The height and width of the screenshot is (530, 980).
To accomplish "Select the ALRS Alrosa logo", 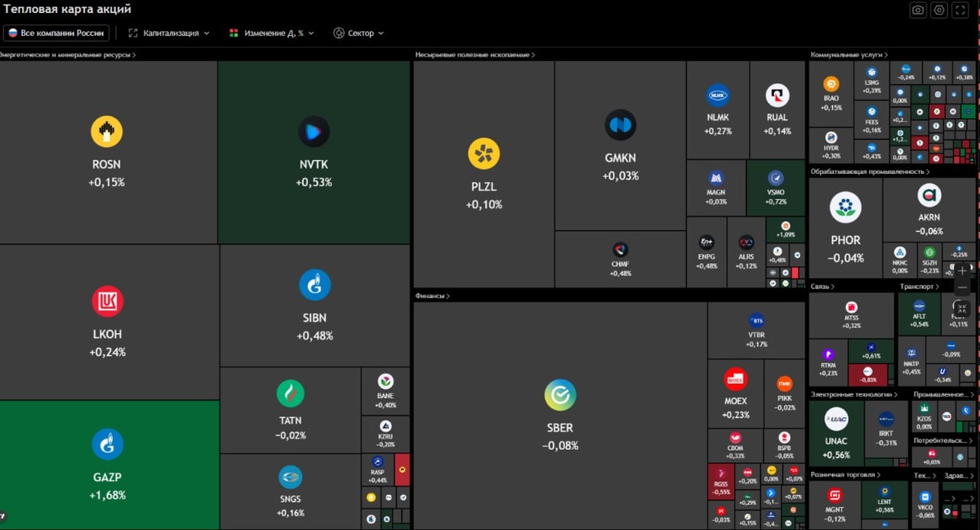I will click(746, 243).
